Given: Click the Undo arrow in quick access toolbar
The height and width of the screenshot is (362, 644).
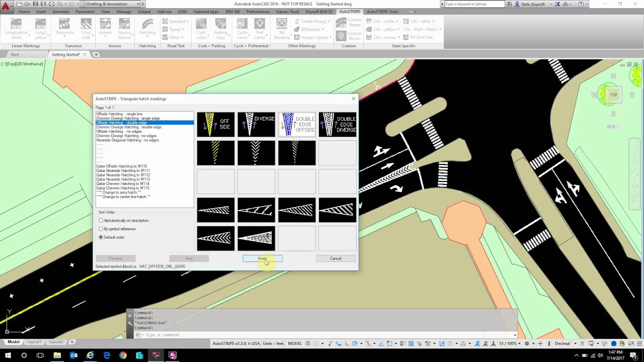Looking at the screenshot, I should (x=60, y=4).
